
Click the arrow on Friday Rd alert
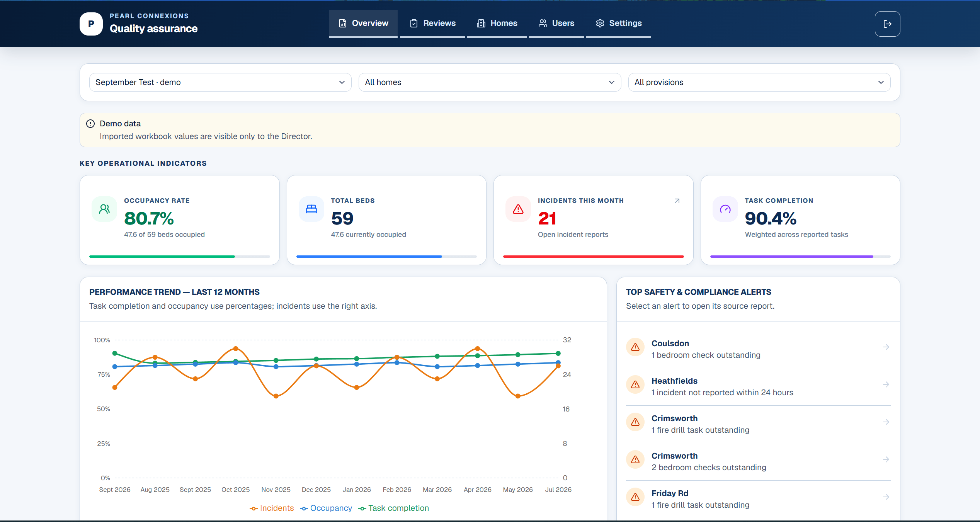click(886, 497)
